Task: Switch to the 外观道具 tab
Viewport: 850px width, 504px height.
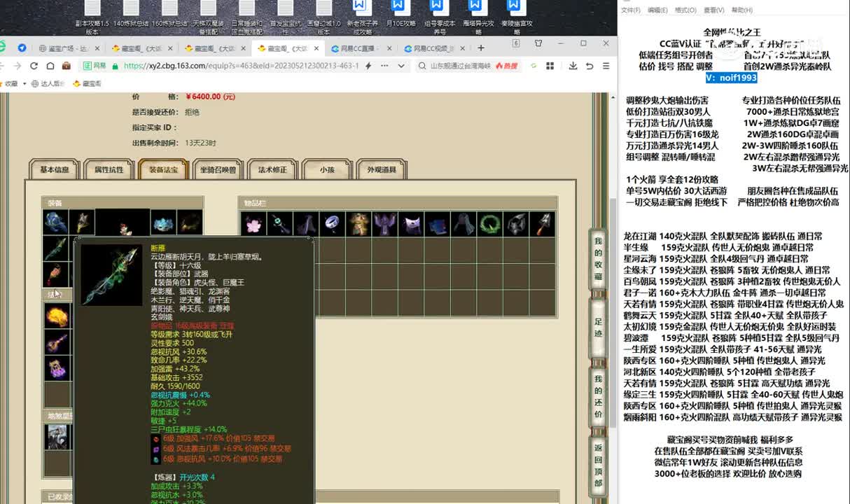Action: [382, 169]
